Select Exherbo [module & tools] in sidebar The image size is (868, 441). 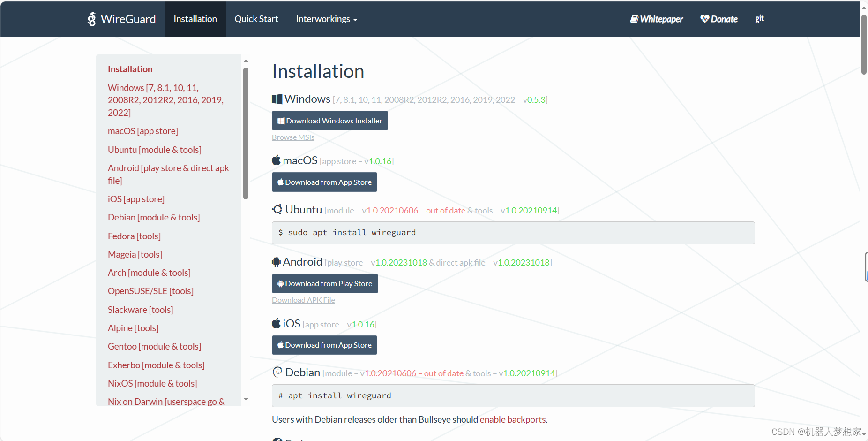(x=156, y=365)
